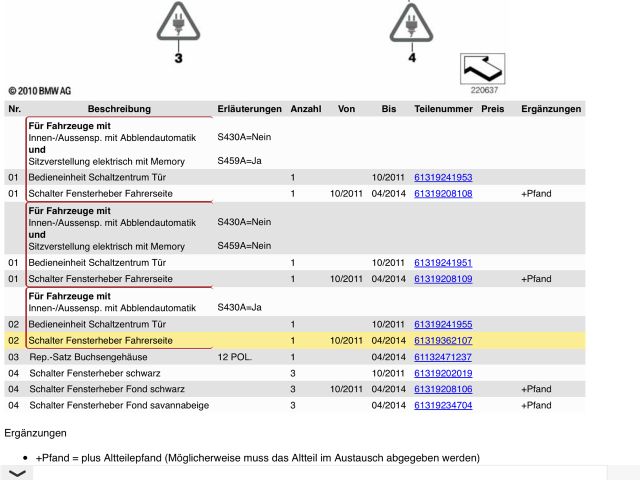Select part link 61319241955
Image resolution: width=640 pixels, height=480 pixels.
(442, 324)
